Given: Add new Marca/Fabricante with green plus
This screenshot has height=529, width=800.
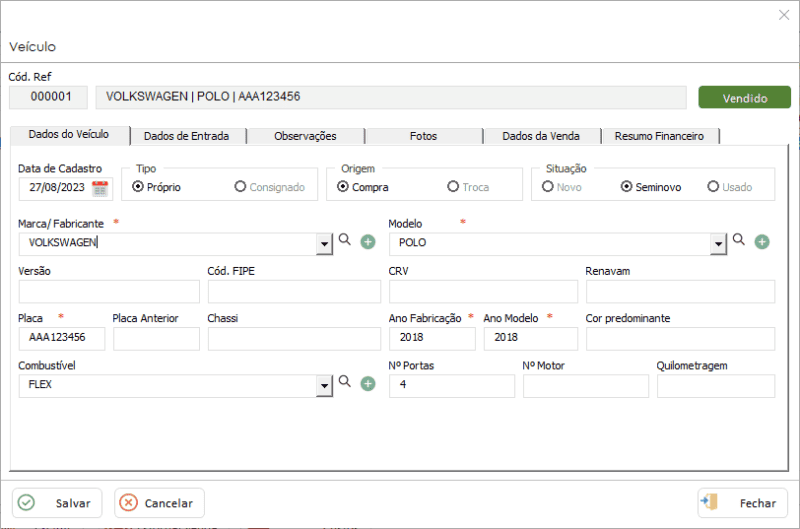Looking at the screenshot, I should click(368, 242).
